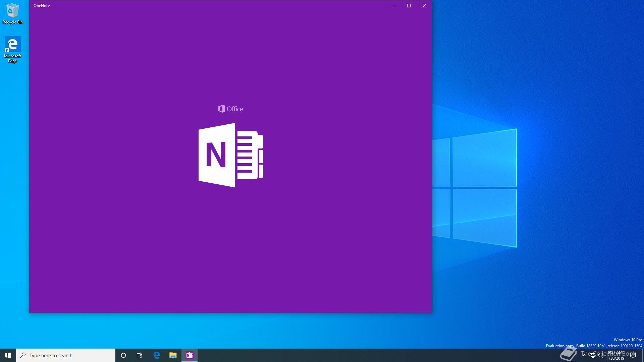Open the Recycle Bin desktop icon
644x362 pixels.
13,14
